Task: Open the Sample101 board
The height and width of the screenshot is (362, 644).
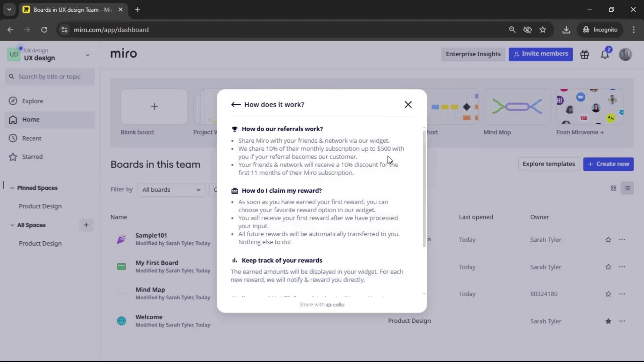Action: [x=151, y=235]
